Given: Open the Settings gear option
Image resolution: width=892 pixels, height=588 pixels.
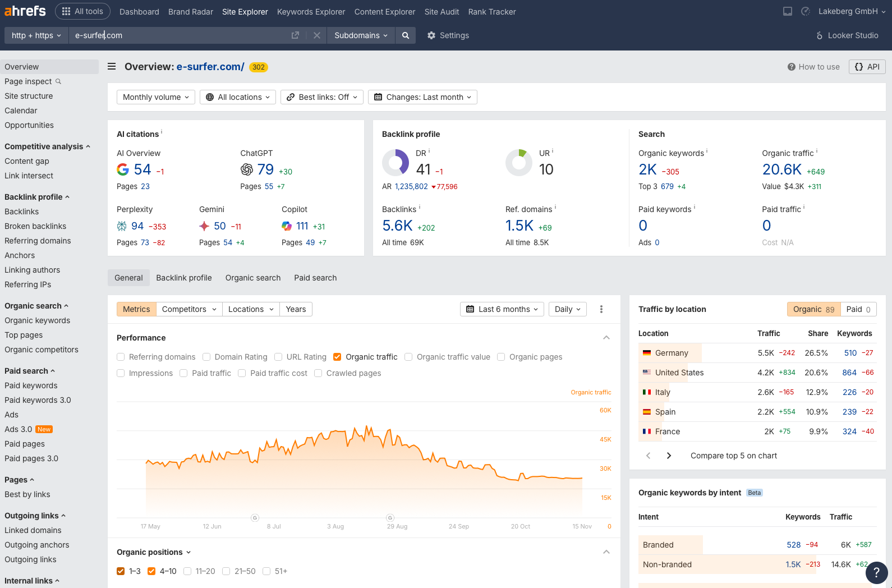Looking at the screenshot, I should pyautogui.click(x=448, y=35).
